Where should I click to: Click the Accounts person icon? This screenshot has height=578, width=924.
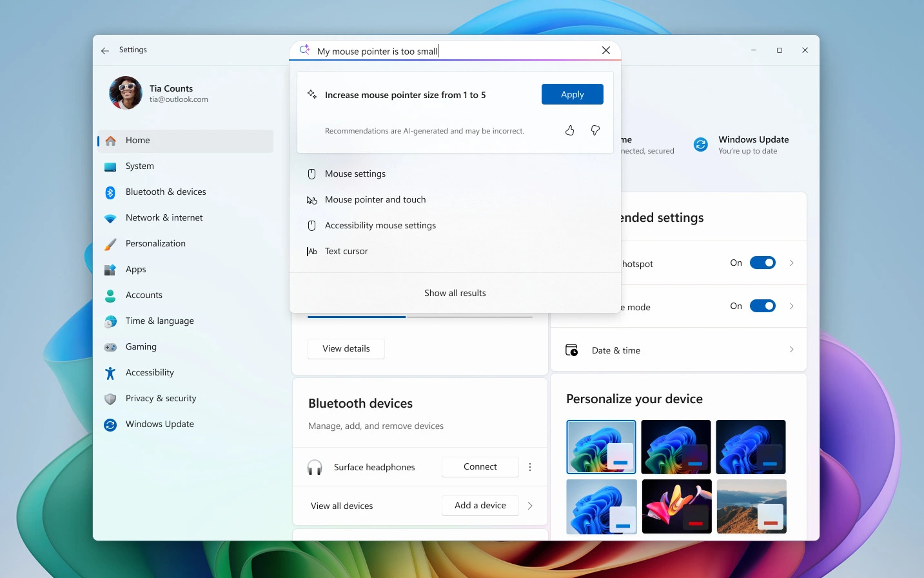coord(110,295)
